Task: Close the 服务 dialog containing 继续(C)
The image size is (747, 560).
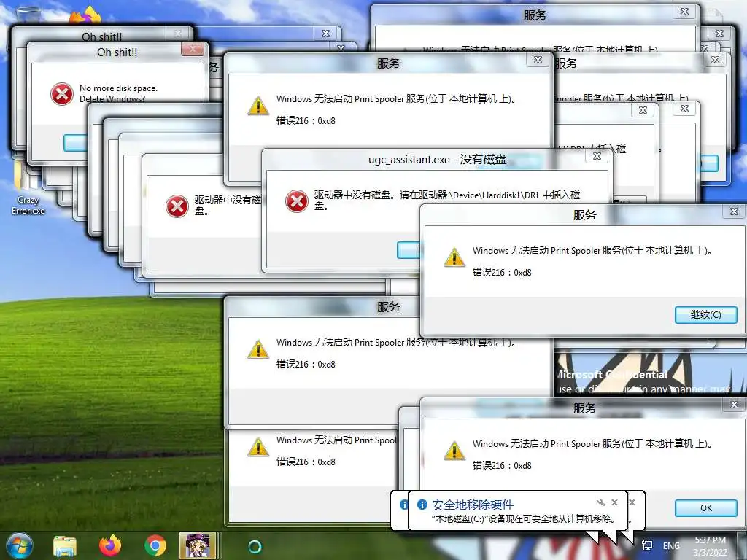Action: 734,211
